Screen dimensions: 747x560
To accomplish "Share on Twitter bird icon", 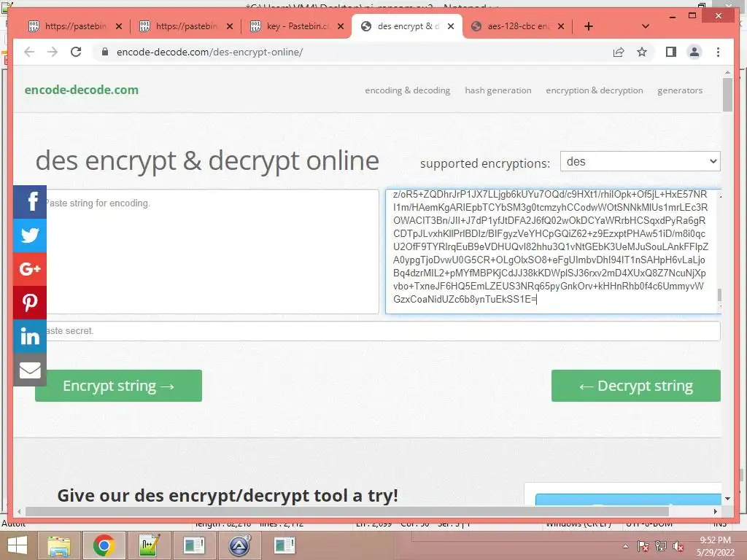I will pos(30,236).
